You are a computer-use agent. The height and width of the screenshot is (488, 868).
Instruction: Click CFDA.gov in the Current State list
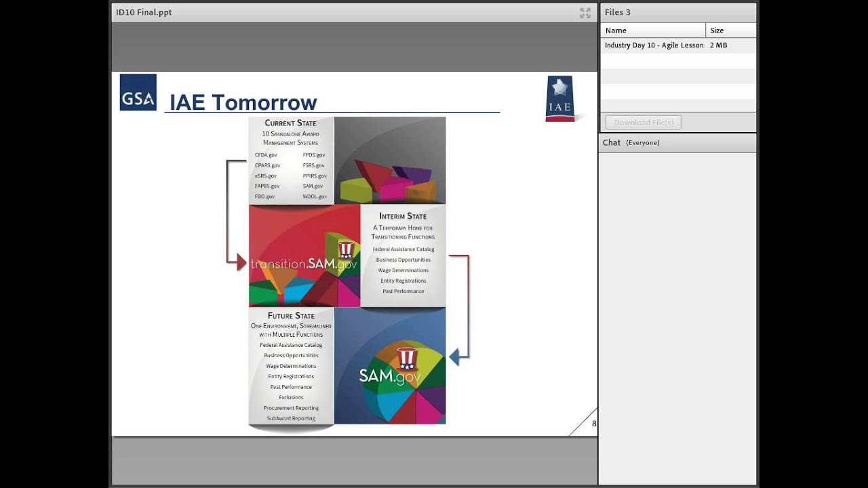[x=266, y=155]
